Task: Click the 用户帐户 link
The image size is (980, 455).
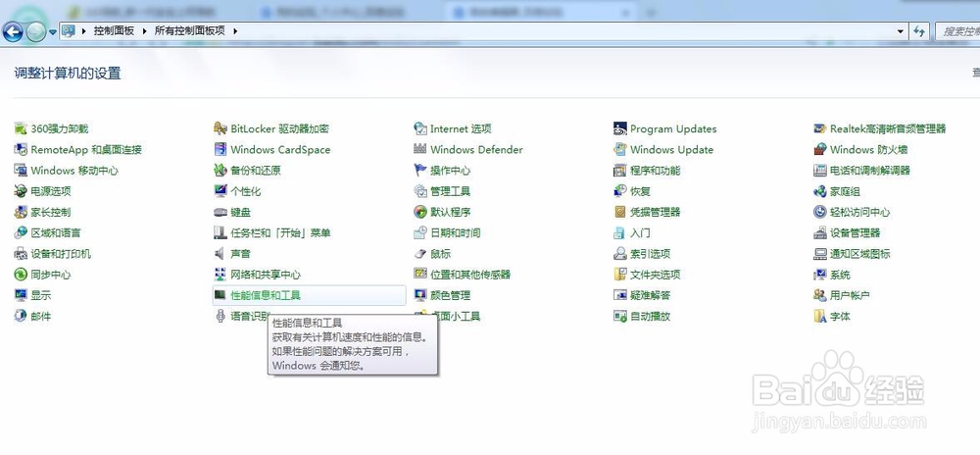Action: point(850,295)
